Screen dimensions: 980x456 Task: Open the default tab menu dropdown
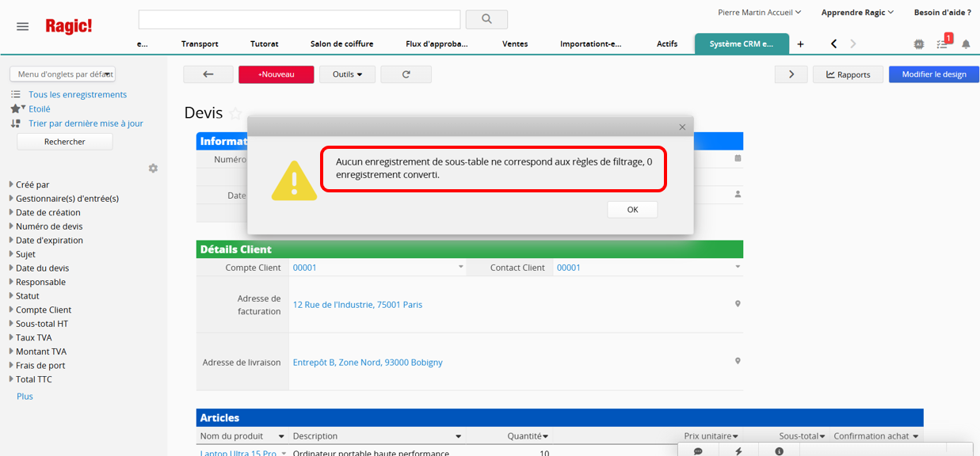pos(63,74)
